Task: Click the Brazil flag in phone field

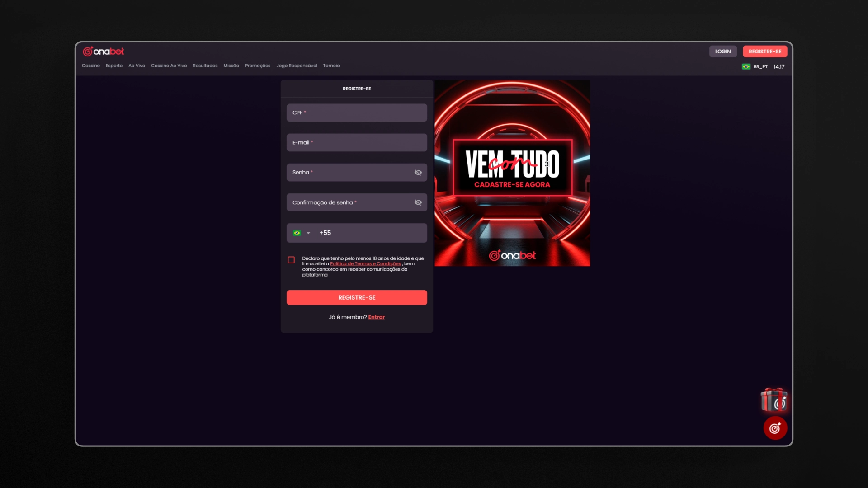Action: pyautogui.click(x=297, y=233)
